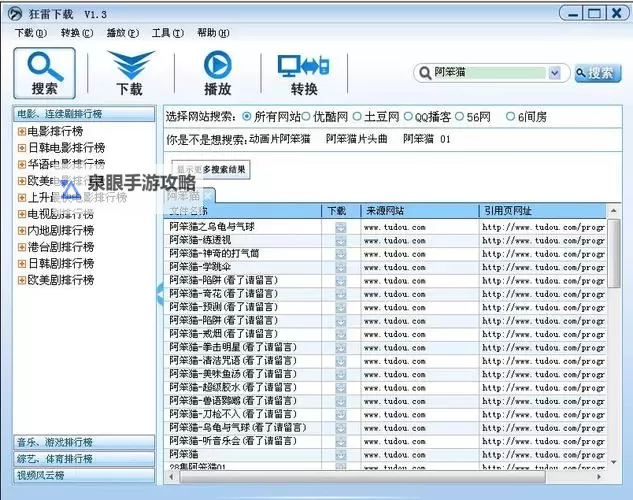The width and height of the screenshot is (633, 500).
Task: Select 所有网站 radio button
Action: point(246,117)
